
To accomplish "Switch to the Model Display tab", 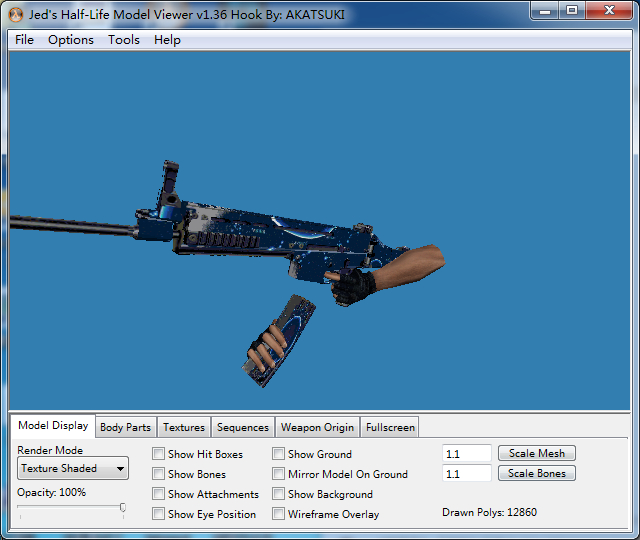I will (53, 426).
